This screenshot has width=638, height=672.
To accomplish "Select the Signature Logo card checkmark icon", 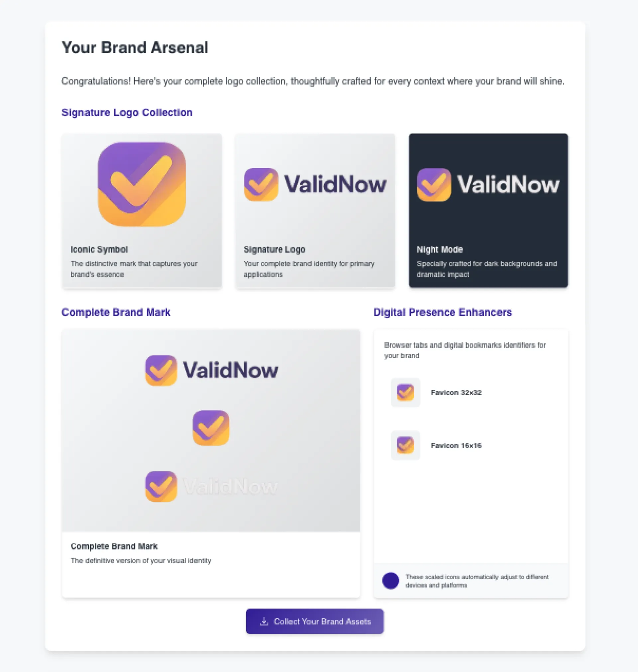I will pyautogui.click(x=261, y=184).
